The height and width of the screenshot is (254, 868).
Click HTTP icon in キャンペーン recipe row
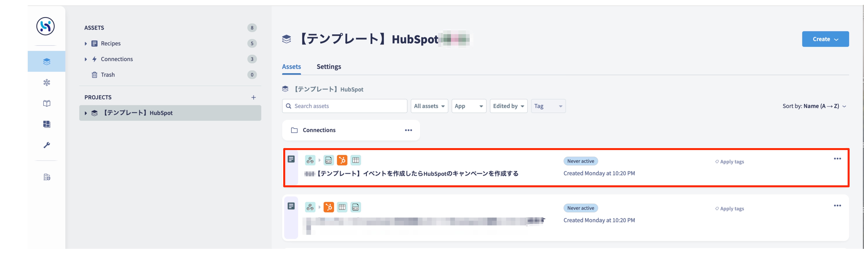329,160
